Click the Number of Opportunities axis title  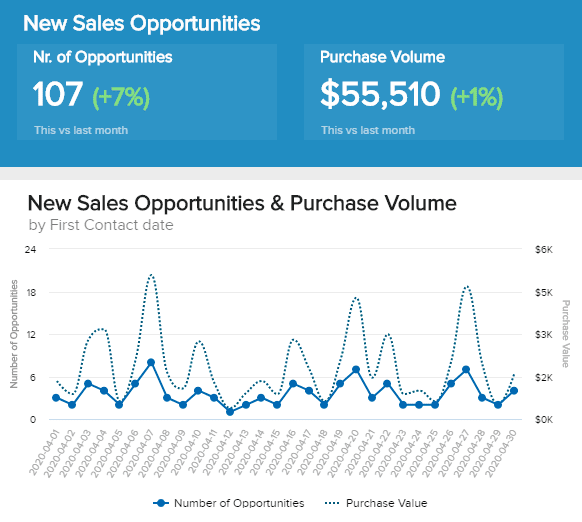tap(14, 334)
